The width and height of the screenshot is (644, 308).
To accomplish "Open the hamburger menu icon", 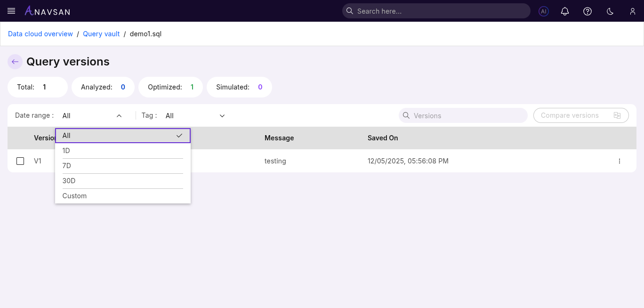I will (x=11, y=11).
